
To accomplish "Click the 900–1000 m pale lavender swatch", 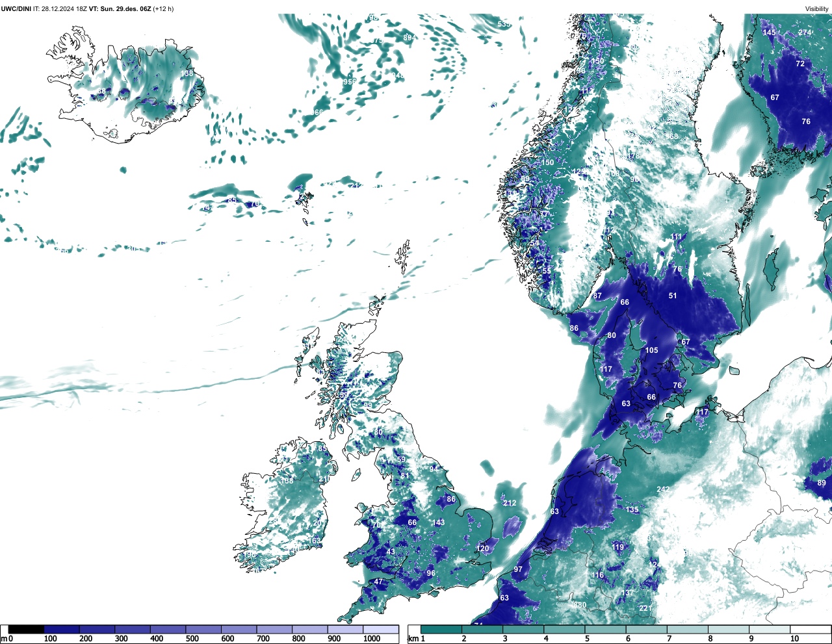I will click(x=345, y=629).
